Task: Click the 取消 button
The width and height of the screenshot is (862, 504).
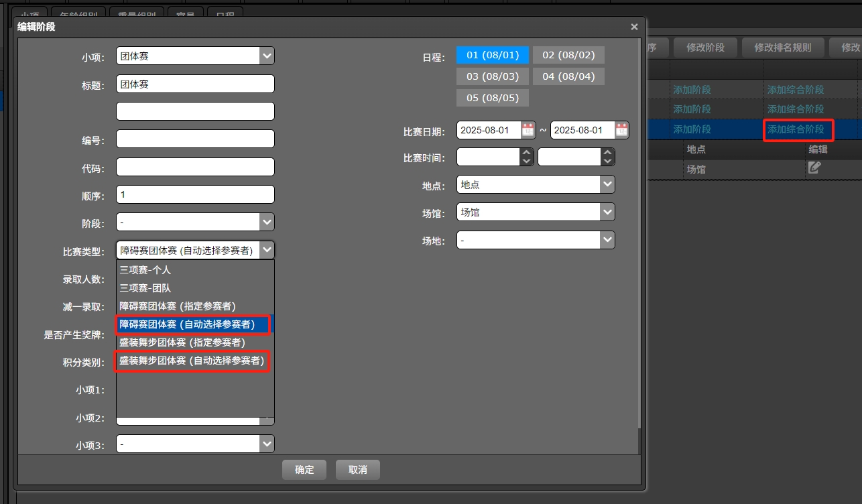Action: [358, 470]
